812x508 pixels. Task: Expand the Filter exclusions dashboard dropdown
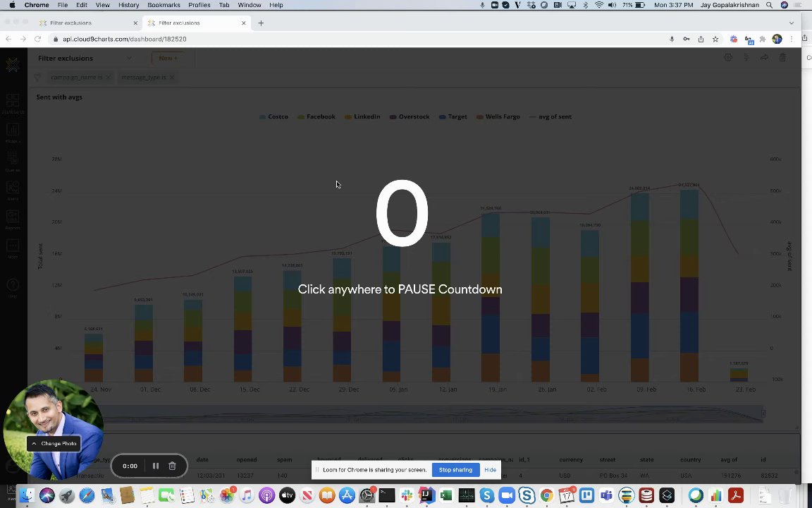pyautogui.click(x=129, y=58)
